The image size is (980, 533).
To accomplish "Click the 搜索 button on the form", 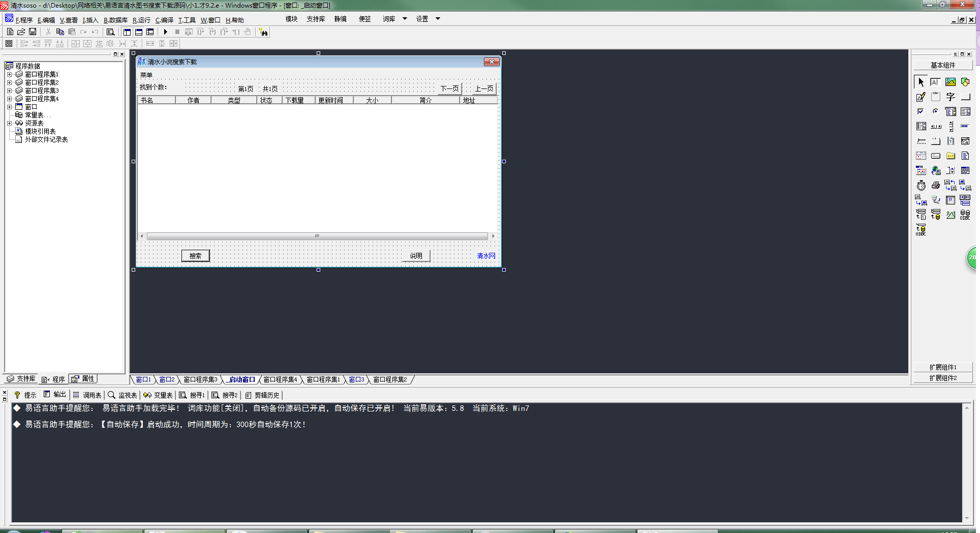I will pyautogui.click(x=196, y=256).
